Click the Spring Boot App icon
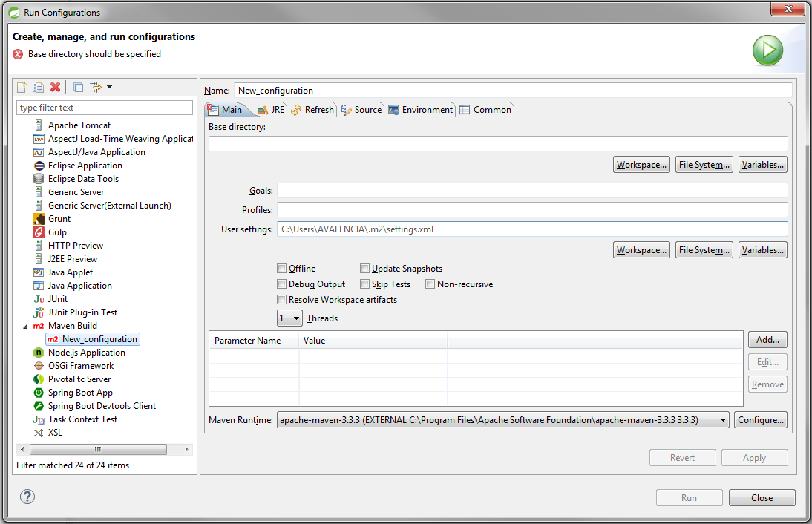 (x=39, y=393)
